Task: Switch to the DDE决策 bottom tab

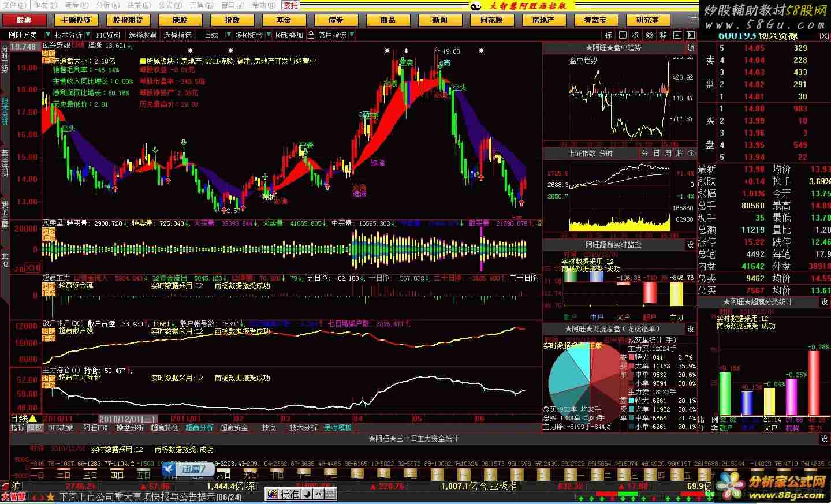Action: tap(61, 428)
